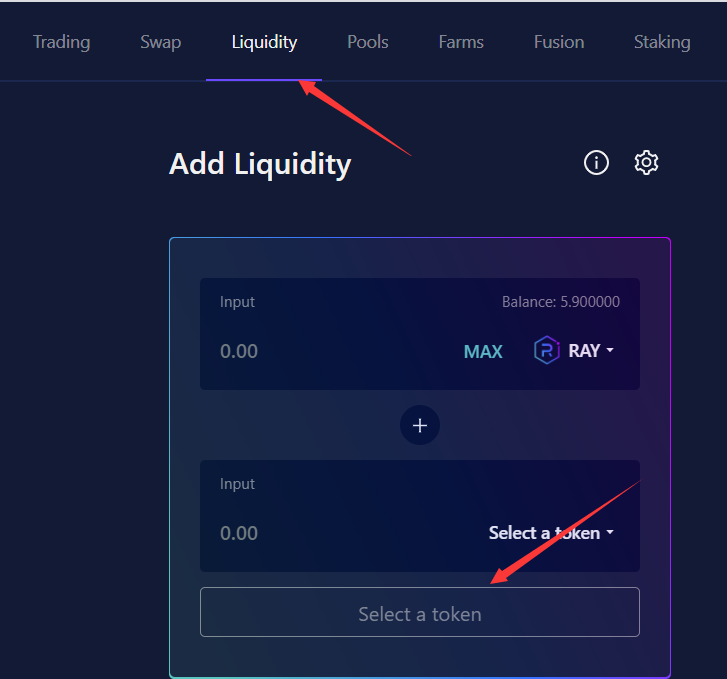The height and width of the screenshot is (679, 727).
Task: Switch to the Trading tab
Action: coord(62,42)
